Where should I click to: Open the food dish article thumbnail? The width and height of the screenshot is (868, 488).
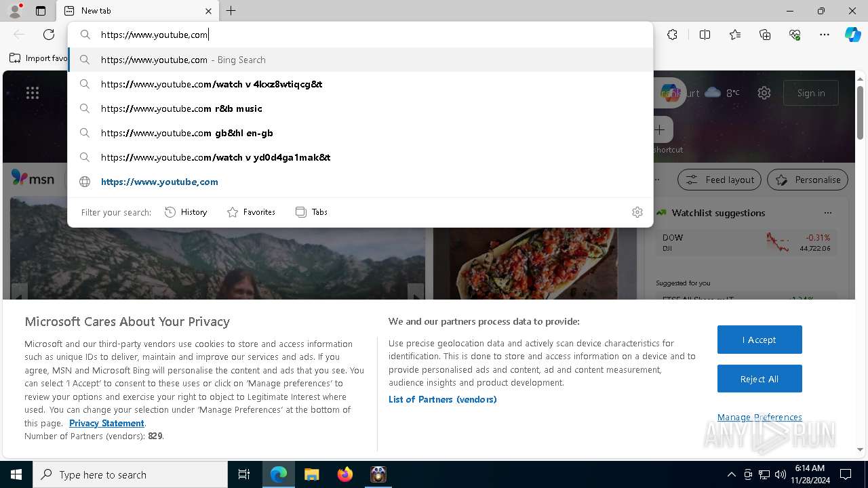click(x=535, y=263)
